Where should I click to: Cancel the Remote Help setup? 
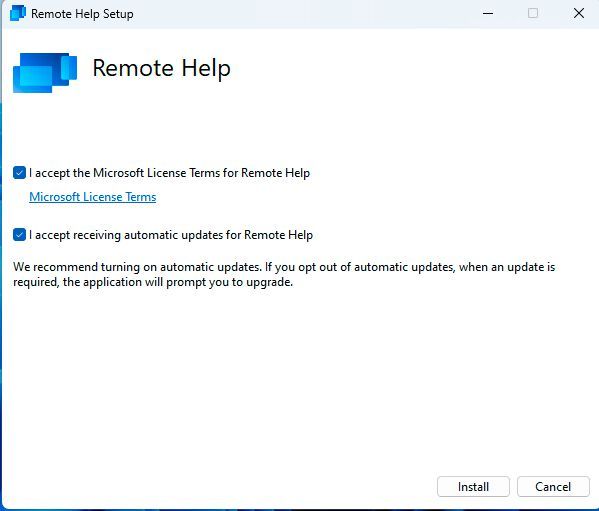tap(553, 486)
